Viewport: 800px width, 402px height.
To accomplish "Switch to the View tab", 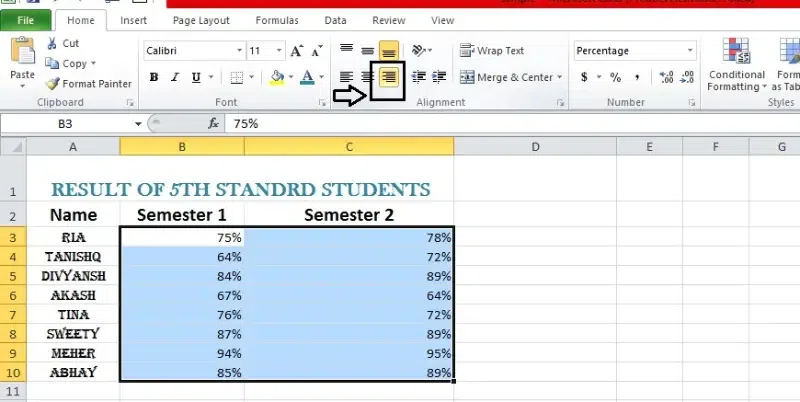I will point(442,20).
